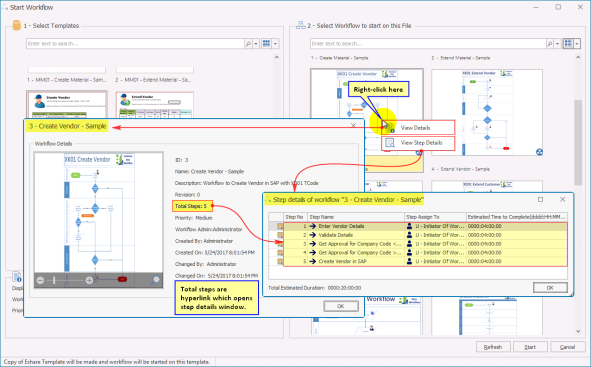Viewport: 591px width, 367px height.
Task: Expand view mode dropdown arrow in Select Templates
Action: tap(276, 44)
